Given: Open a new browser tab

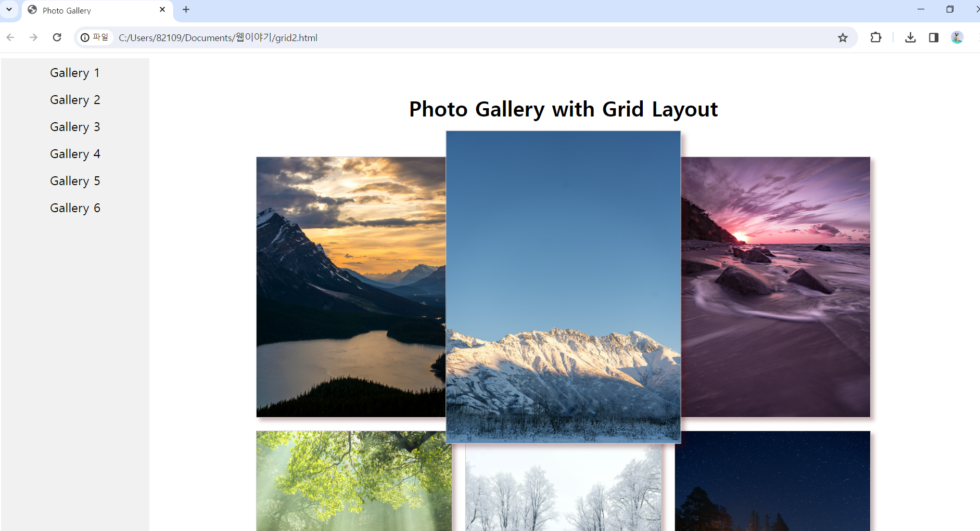Looking at the screenshot, I should [x=186, y=9].
